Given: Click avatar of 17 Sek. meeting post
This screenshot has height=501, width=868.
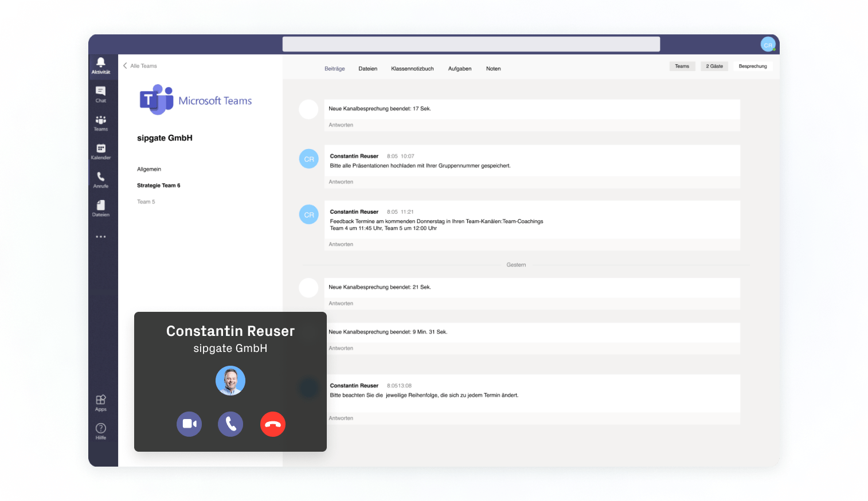Looking at the screenshot, I should pos(308,109).
